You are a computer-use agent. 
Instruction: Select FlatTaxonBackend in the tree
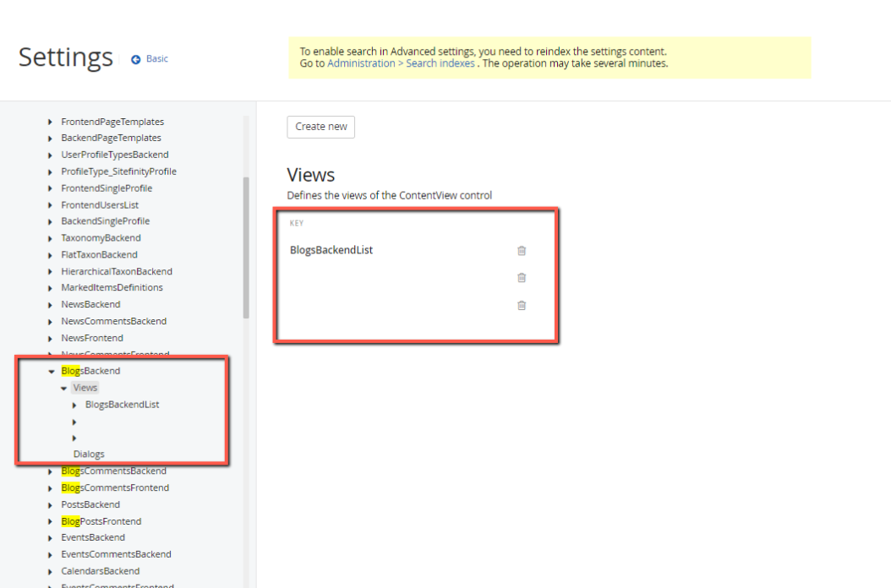tap(99, 254)
